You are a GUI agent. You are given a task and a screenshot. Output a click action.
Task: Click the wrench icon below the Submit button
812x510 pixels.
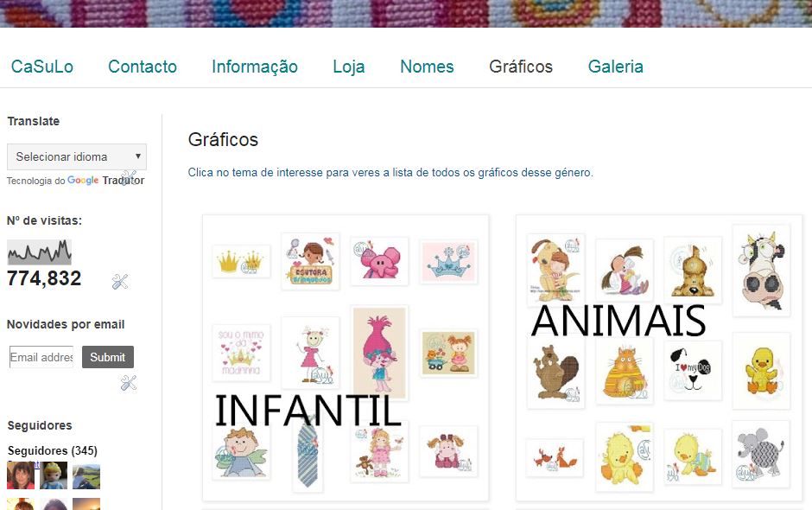[129, 383]
